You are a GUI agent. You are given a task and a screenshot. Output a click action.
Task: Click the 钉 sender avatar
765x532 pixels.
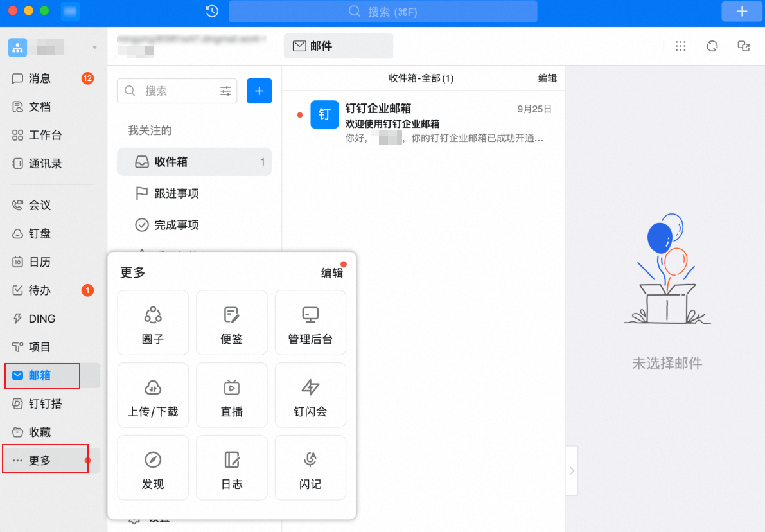point(324,114)
